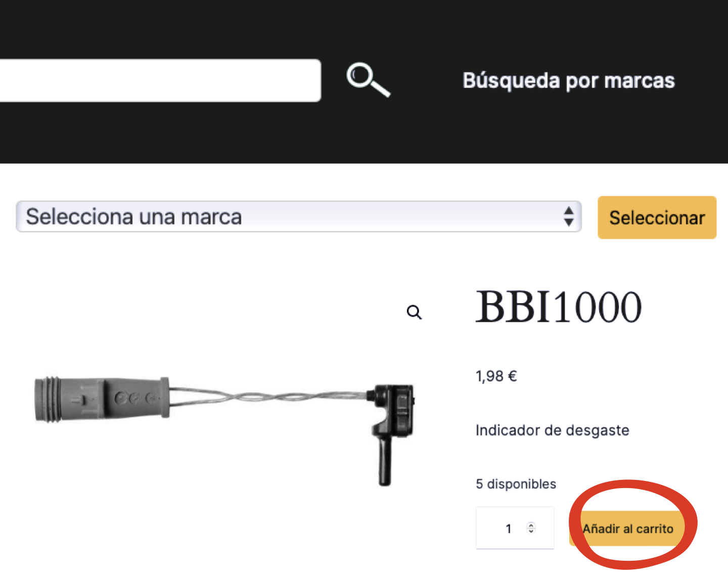The height and width of the screenshot is (582, 728).
Task: Click the 1,98 € price text
Action: point(496,376)
